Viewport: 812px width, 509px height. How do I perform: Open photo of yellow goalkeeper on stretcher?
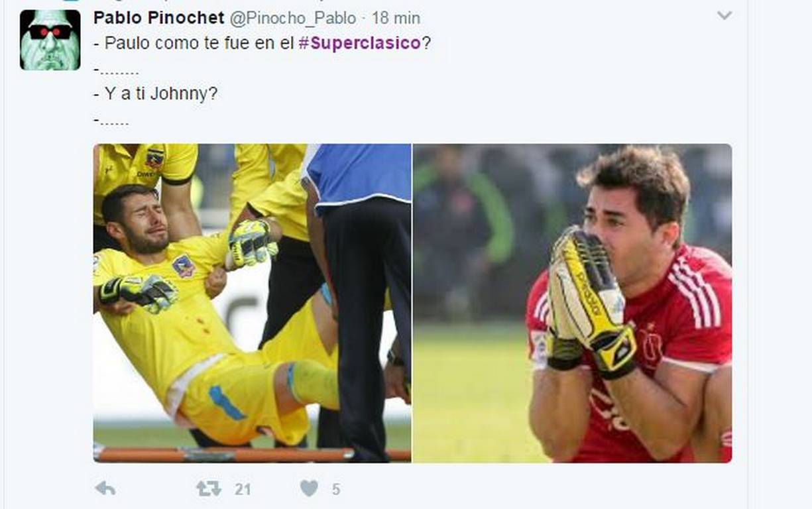[x=252, y=303]
